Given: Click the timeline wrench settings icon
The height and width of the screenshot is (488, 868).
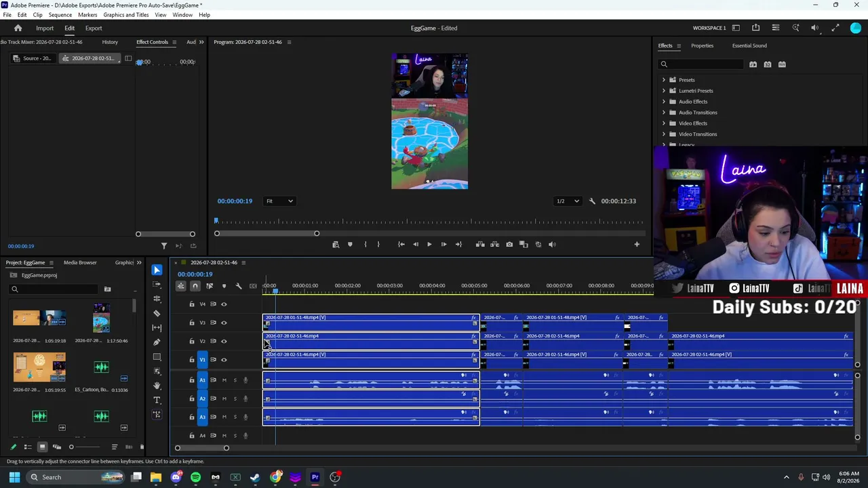Looking at the screenshot, I should 239,286.
